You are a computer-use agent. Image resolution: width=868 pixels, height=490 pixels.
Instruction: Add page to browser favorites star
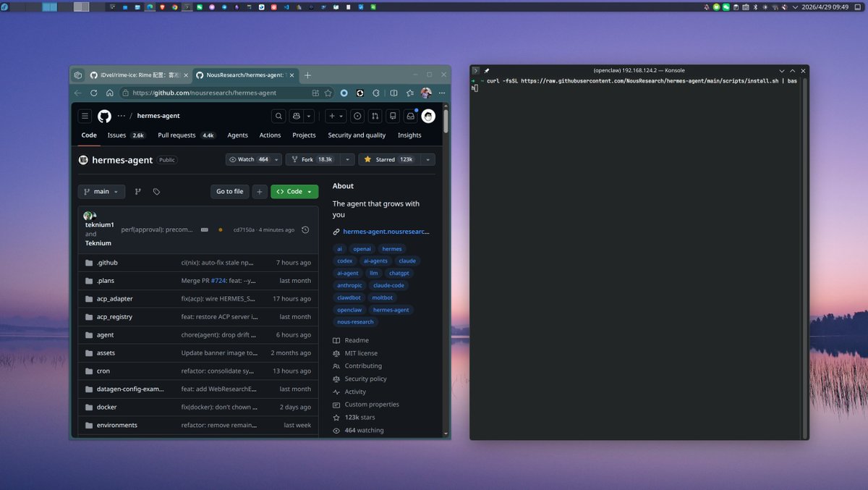tap(328, 93)
